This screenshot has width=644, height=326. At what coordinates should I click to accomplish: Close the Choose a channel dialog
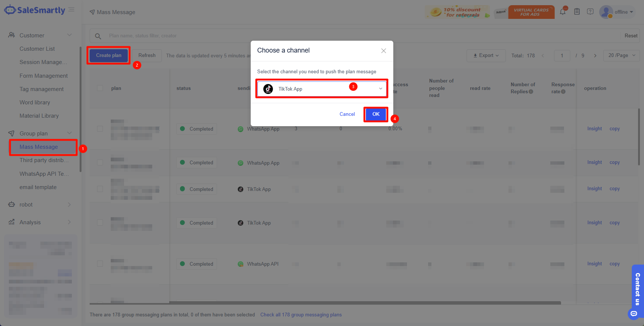click(384, 51)
